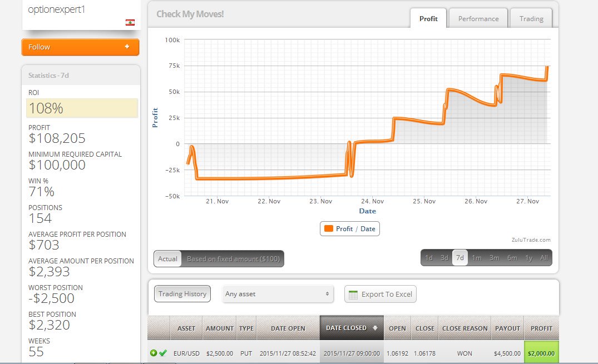598x364 pixels.
Task: Select the Actual toggle option
Action: tap(167, 259)
